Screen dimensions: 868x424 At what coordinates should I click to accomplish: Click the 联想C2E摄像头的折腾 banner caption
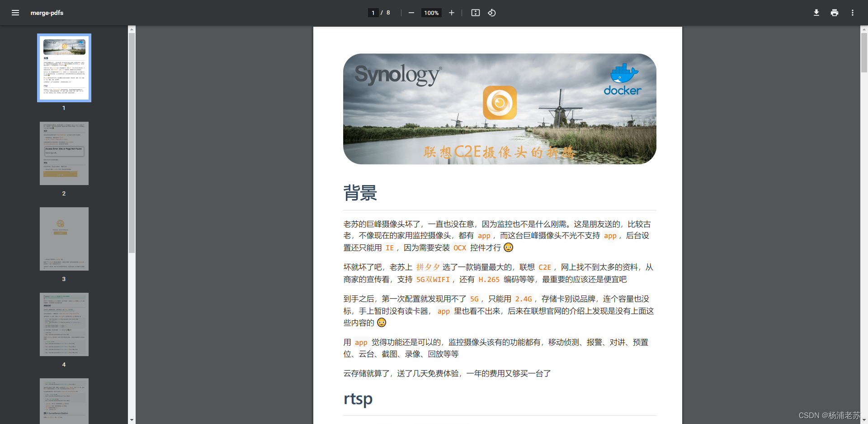499,152
